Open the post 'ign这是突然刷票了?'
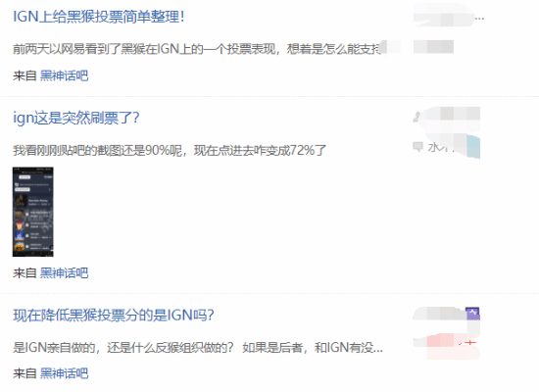 point(76,118)
